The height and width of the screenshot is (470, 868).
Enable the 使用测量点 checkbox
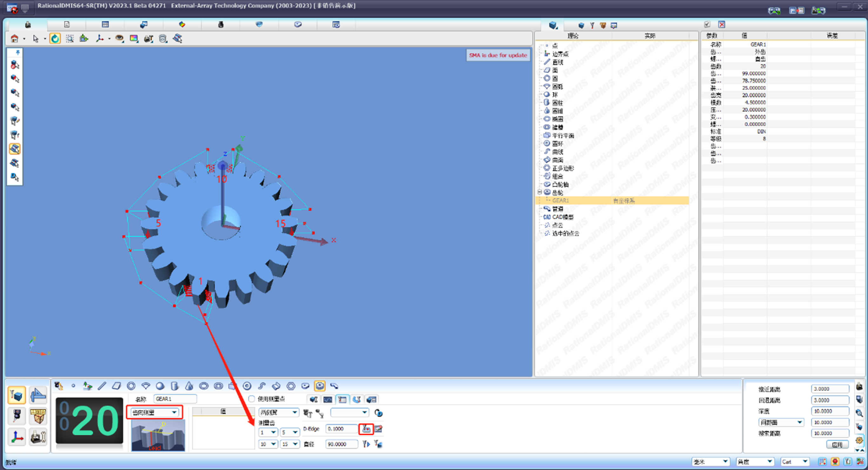point(252,399)
